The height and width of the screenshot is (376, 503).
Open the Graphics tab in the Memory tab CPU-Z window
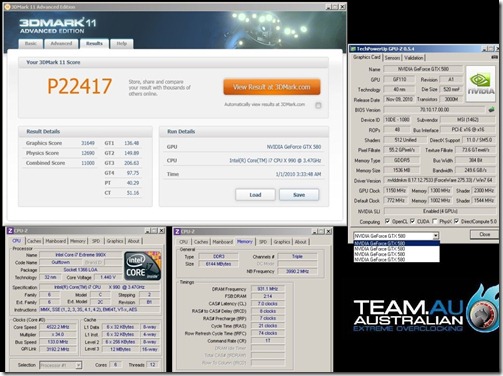click(x=282, y=242)
